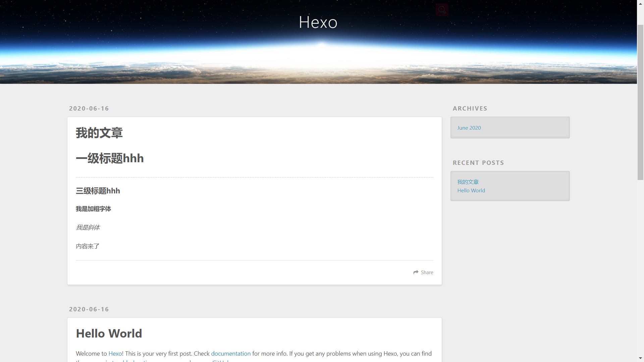Click the Hexo site title

click(318, 22)
